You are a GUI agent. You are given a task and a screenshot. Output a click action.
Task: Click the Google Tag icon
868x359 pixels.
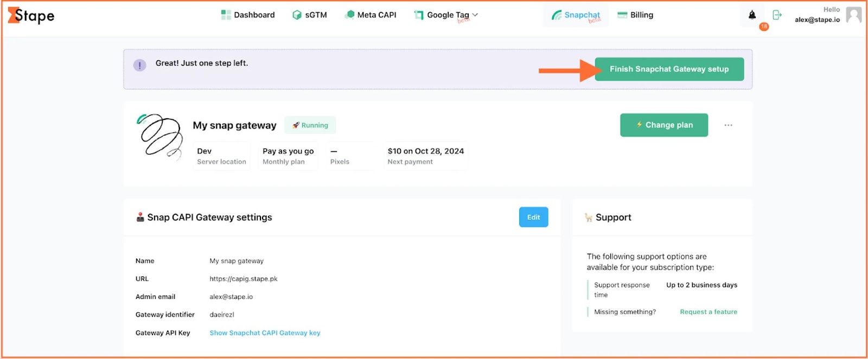coord(419,15)
